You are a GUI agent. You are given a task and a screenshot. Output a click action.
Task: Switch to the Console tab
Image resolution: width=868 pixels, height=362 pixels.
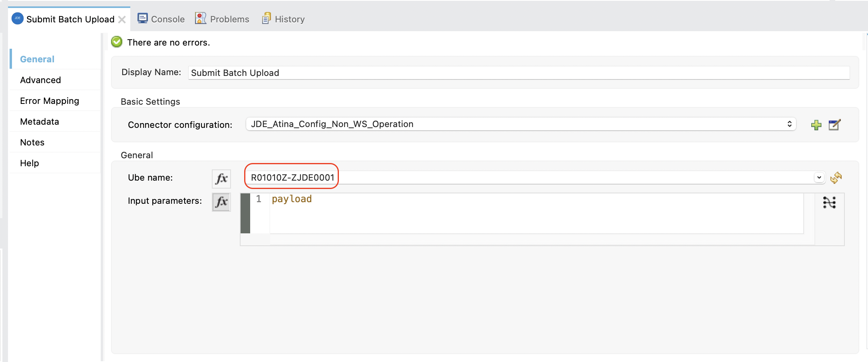click(161, 19)
